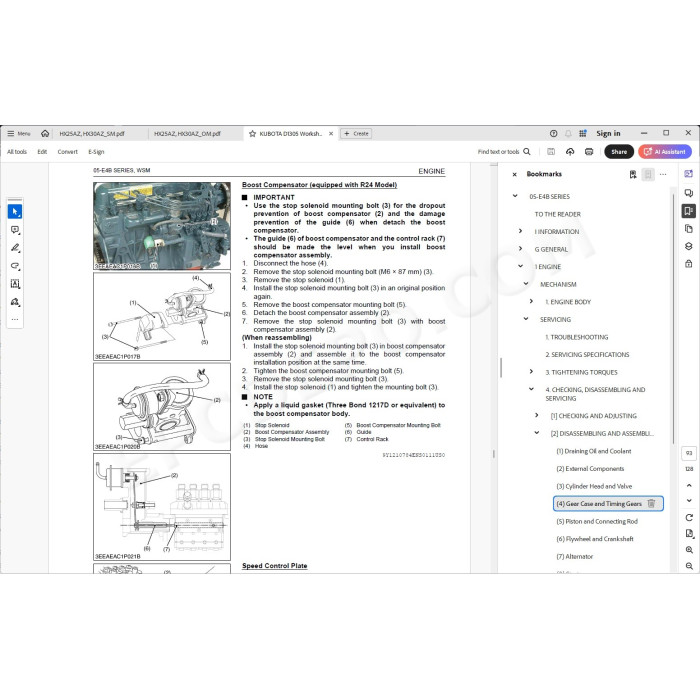Delete the Gear Case and Timing Gears bookmark
The image size is (700, 700).
coord(651,504)
